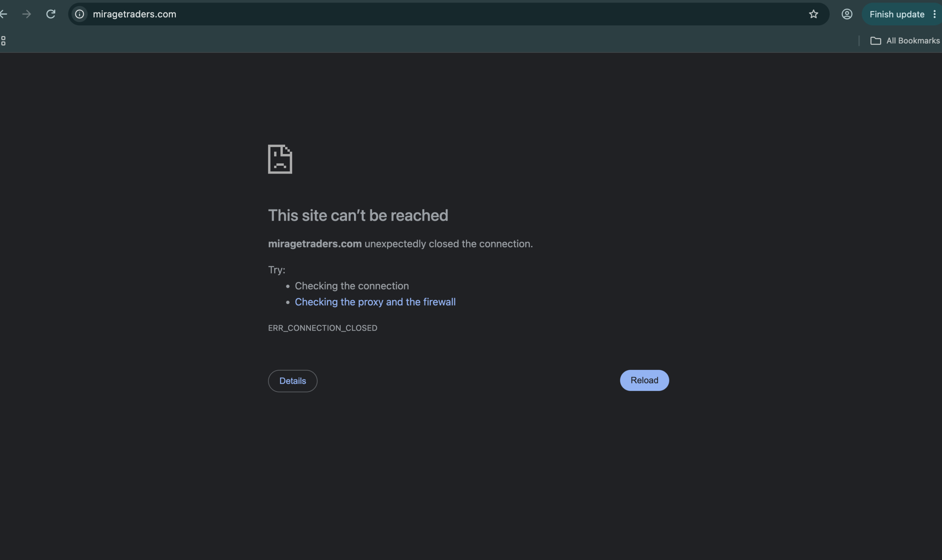Click bold miragetraders.com in error message

point(315,244)
